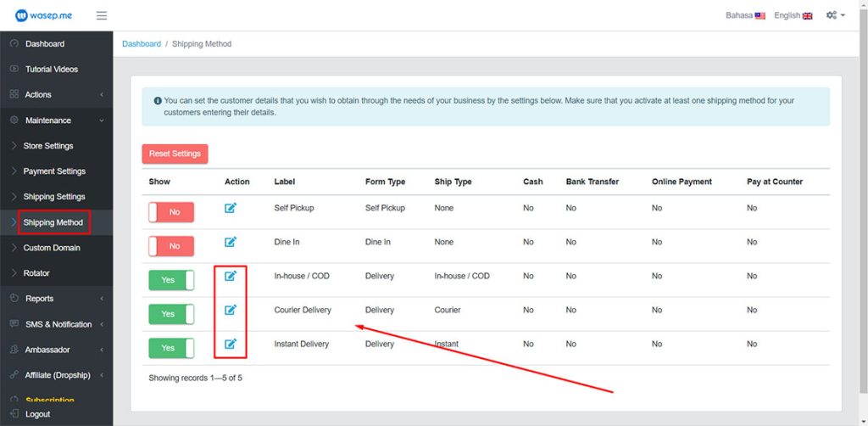The image size is (868, 426).
Task: Click the Affiliate (Dropship) link icon
Action: (x=14, y=374)
